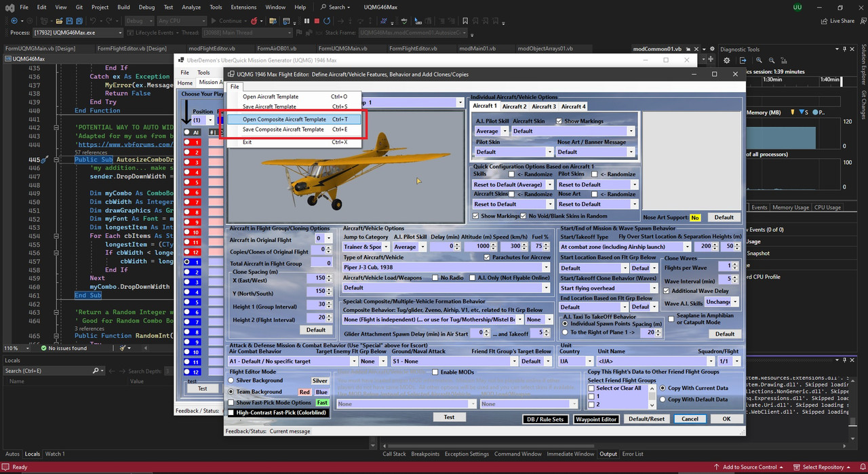Click the Live Share icon
Viewport: 868px width, 474px height.
click(823, 21)
